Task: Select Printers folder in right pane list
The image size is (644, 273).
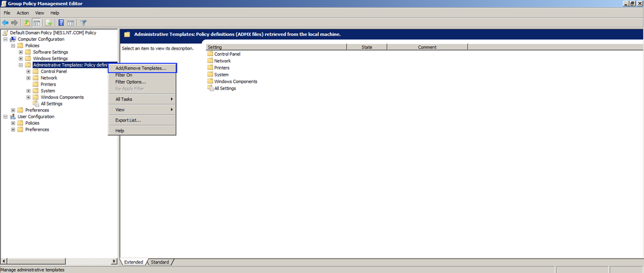Action: (x=219, y=68)
